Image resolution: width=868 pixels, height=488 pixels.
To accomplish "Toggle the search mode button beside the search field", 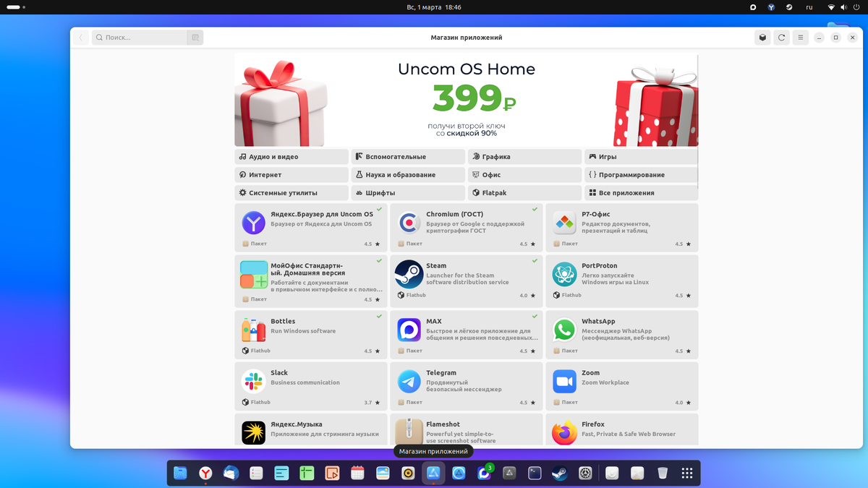I will point(195,38).
